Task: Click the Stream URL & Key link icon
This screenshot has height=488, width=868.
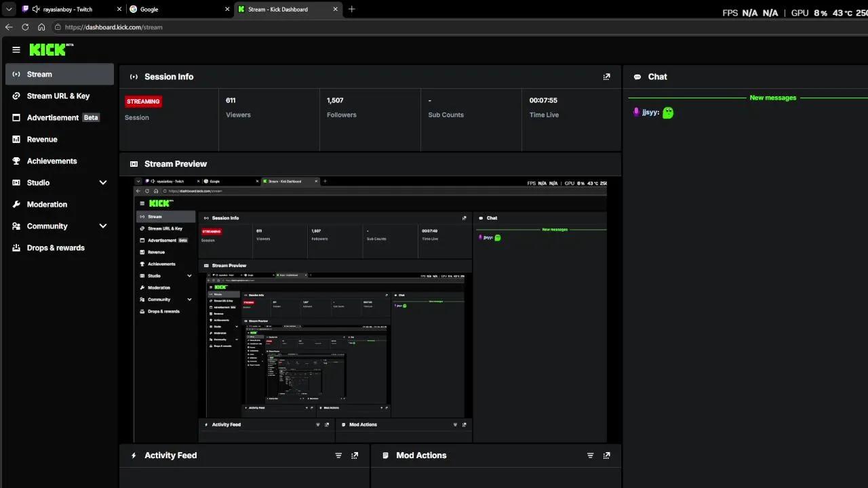Action: [x=16, y=96]
